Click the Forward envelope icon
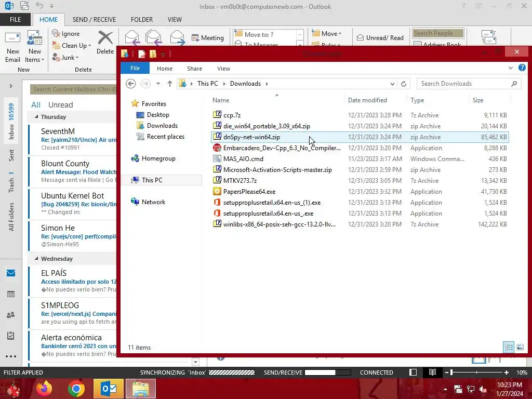 (177, 37)
